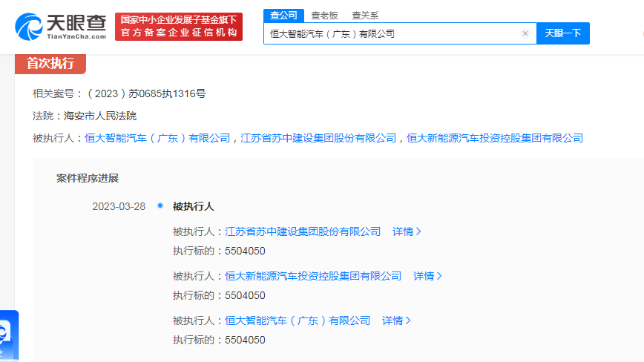Screen dimensions: 644x362
Task: Open the floating assistant icon at bottom-left
Action: [7, 335]
